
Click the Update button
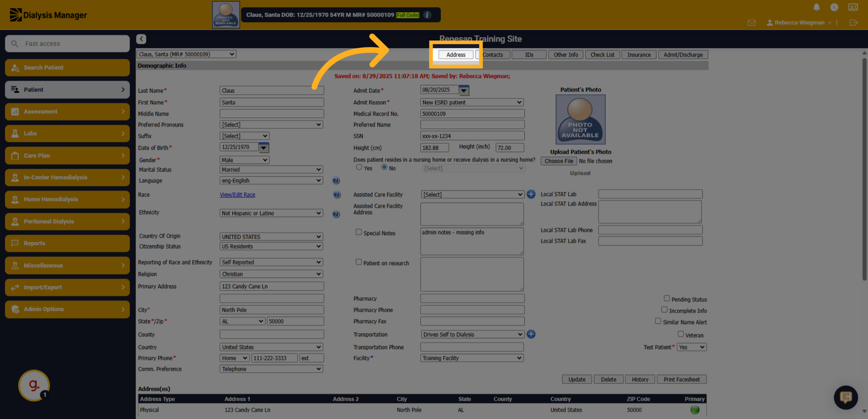(576, 379)
